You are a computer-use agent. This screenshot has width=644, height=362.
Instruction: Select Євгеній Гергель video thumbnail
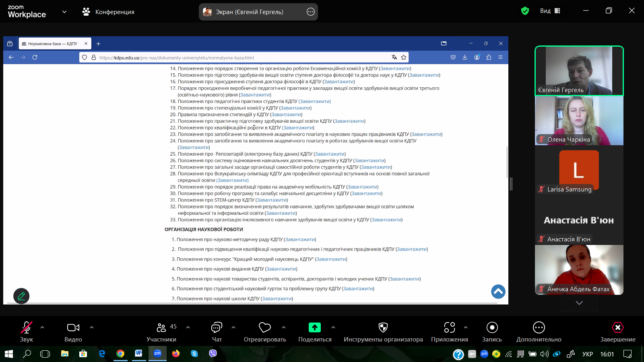pos(579,71)
